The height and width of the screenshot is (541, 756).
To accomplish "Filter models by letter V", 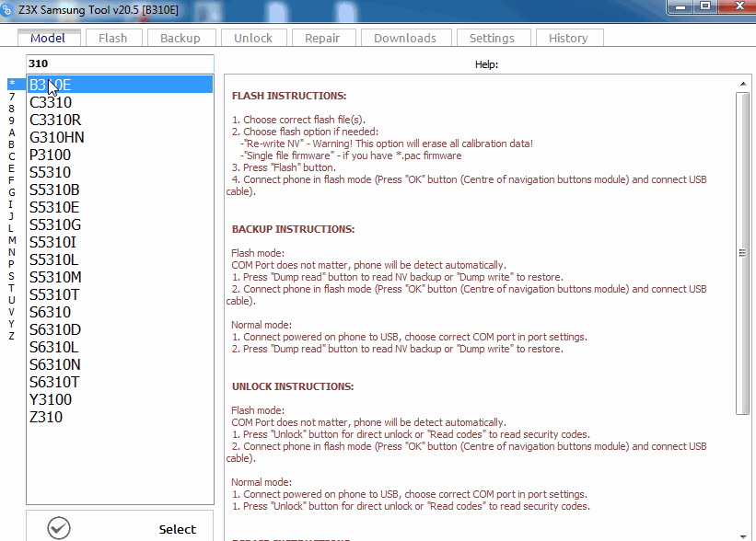I will point(12,312).
